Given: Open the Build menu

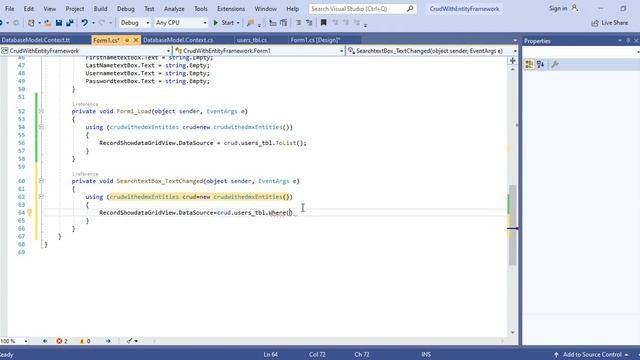Looking at the screenshot, I should tap(100, 9).
